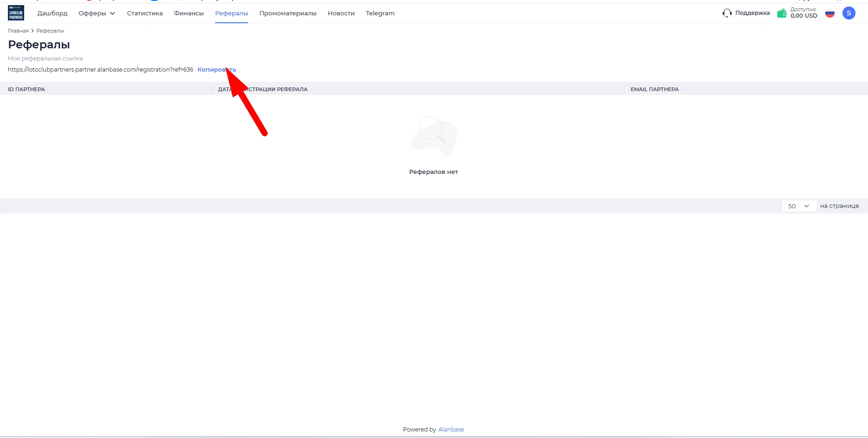Open the Alanbase footer link

point(451,429)
